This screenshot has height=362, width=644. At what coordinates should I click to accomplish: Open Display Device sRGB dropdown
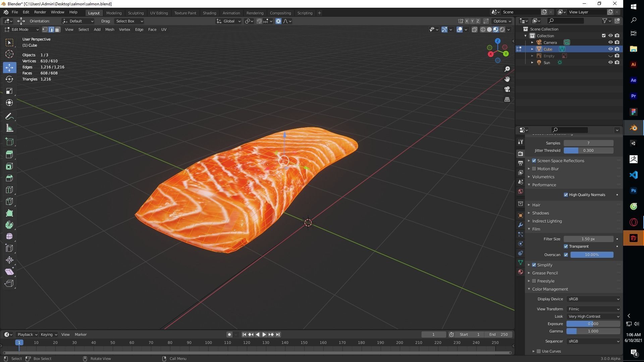(593, 299)
